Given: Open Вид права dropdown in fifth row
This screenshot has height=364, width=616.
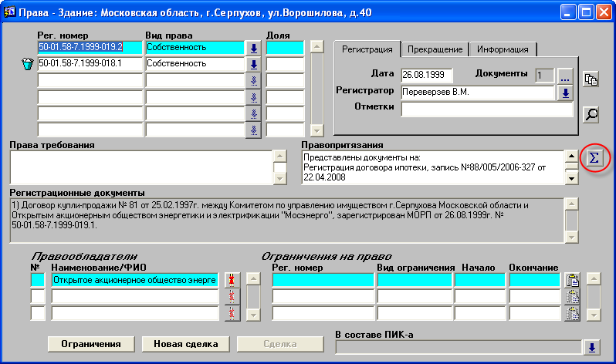Looking at the screenshot, I should [253, 114].
